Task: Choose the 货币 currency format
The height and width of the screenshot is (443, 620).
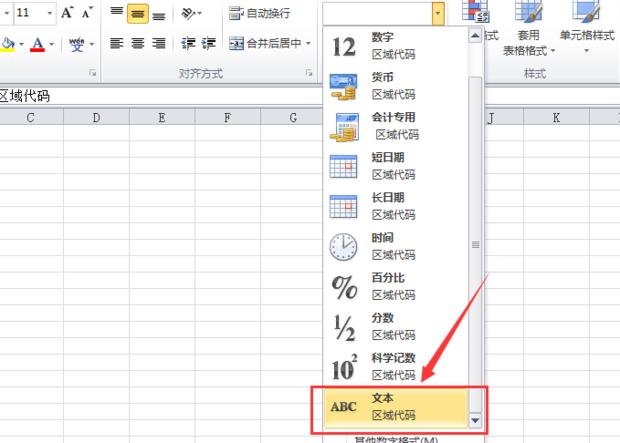Action: (x=395, y=86)
